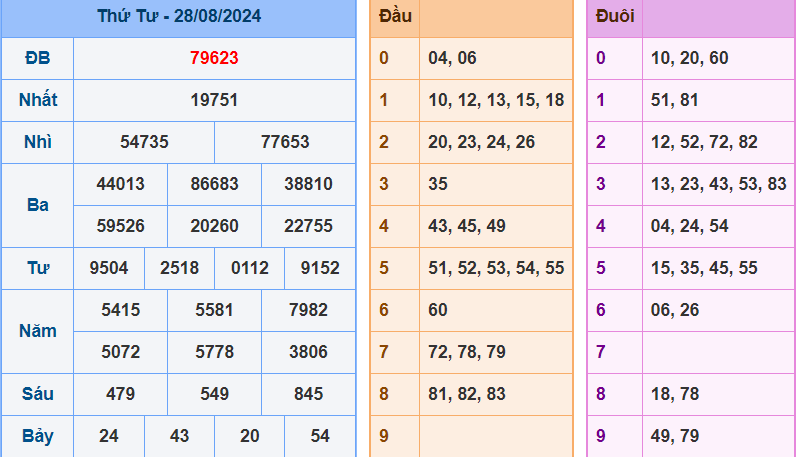
Task: Click the Ba prize number 44013
Action: tap(121, 184)
